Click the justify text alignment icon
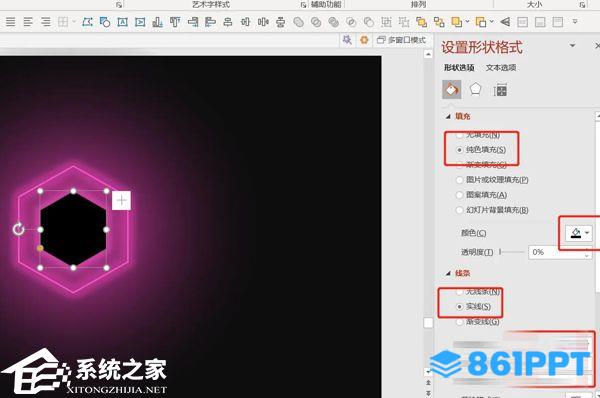600x398 pixels. pyautogui.click(x=10, y=22)
